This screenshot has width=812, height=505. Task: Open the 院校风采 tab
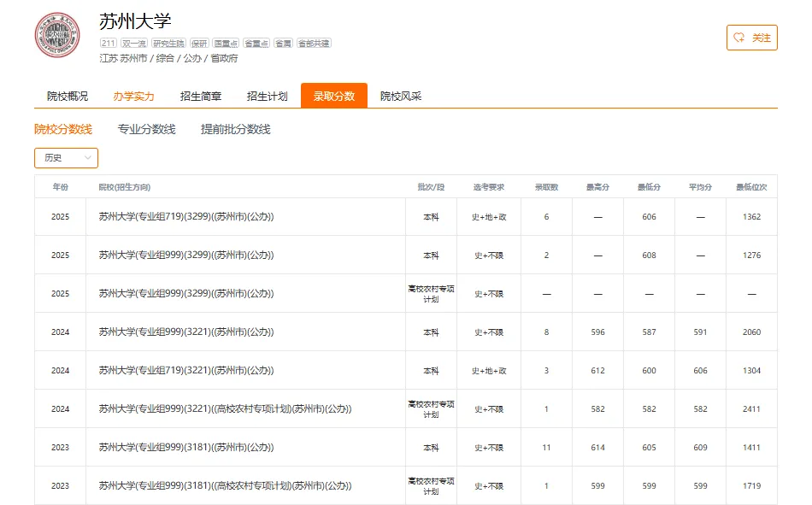tap(401, 97)
